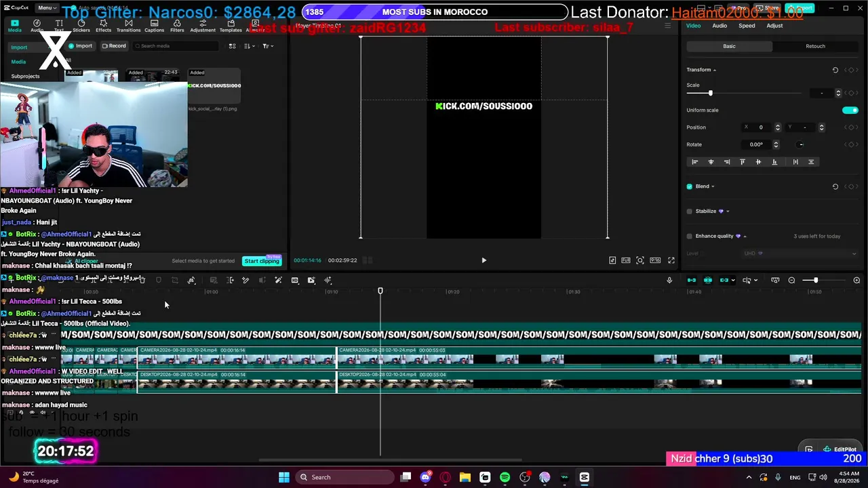Collapse the Transform section
Screen dimensions: 868x488
[715, 70]
